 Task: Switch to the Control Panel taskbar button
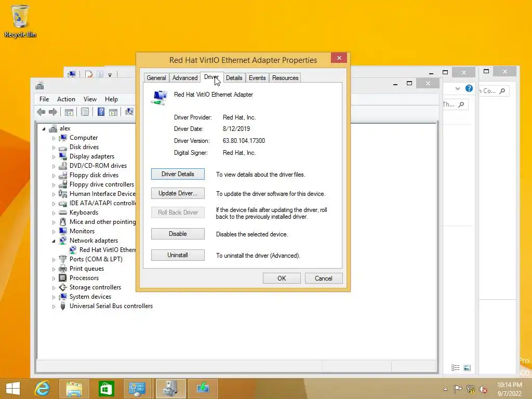click(137, 389)
